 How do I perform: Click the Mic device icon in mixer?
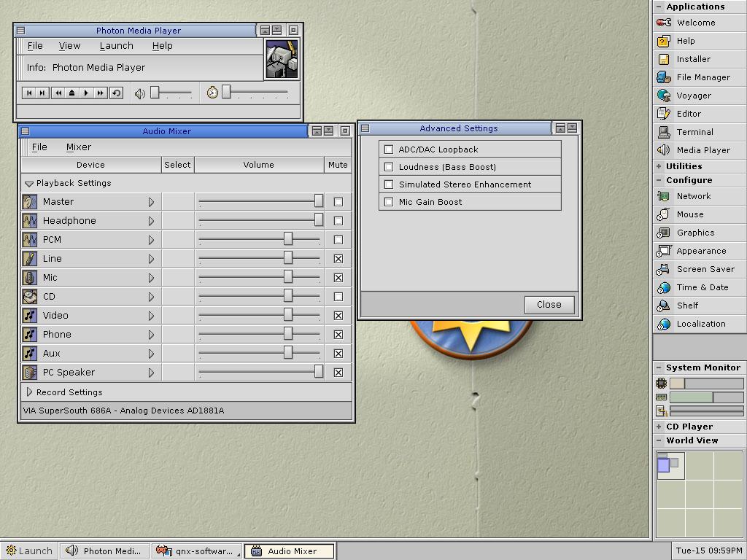(30, 278)
